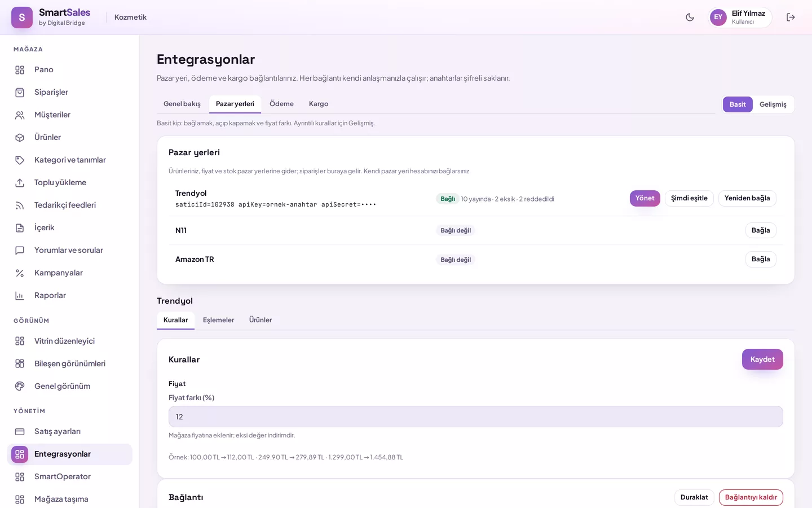Open the Trendyol Ürünler tab
The image size is (812, 508).
(261, 320)
